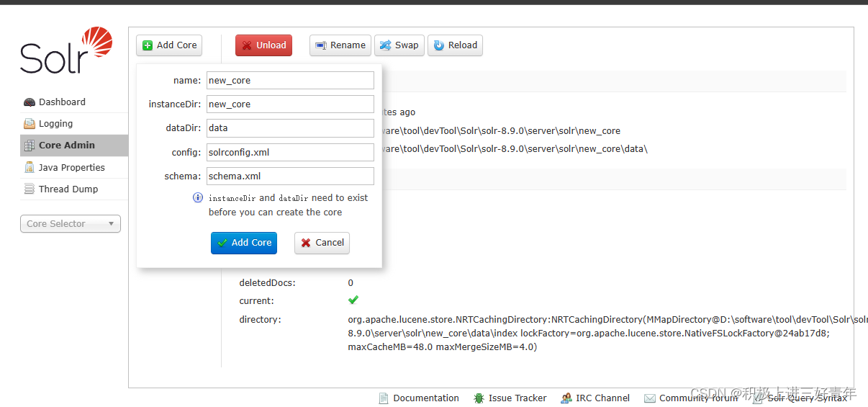Click into the instanceDir input field
Viewport: 868px width, 407px height.
[290, 104]
